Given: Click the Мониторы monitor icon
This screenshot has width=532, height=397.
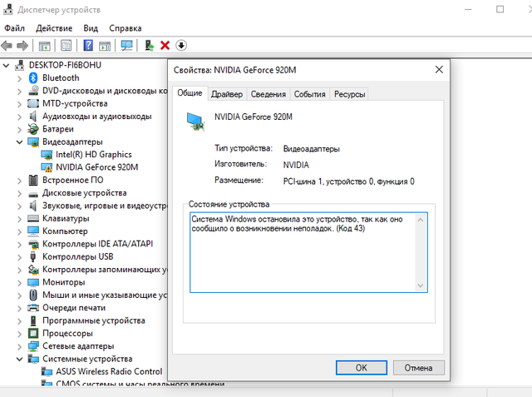Looking at the screenshot, I should click(33, 282).
